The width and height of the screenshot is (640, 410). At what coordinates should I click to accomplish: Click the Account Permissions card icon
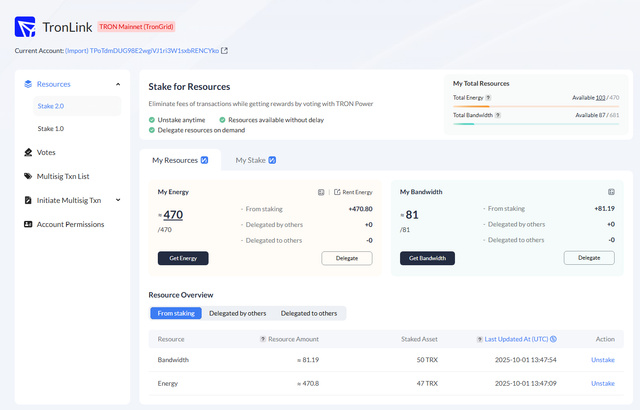click(27, 224)
